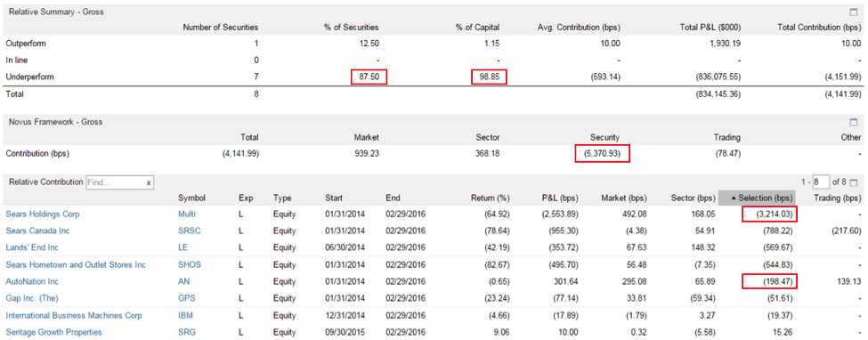868x340 pixels.
Task: Open Sears Hometown and Outlet Stores Inc
Action: point(76,264)
